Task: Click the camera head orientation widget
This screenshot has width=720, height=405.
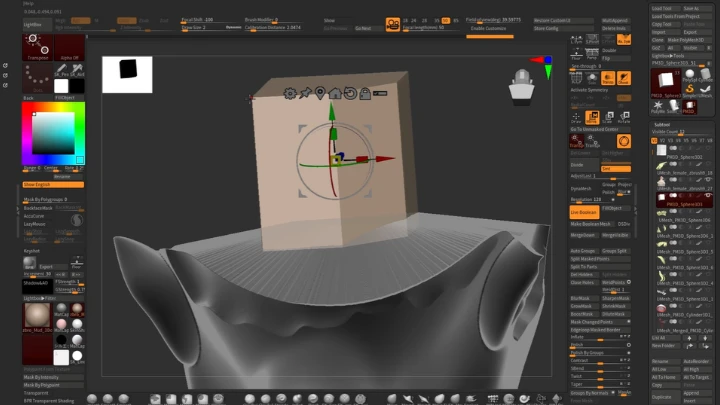Action: tap(522, 86)
